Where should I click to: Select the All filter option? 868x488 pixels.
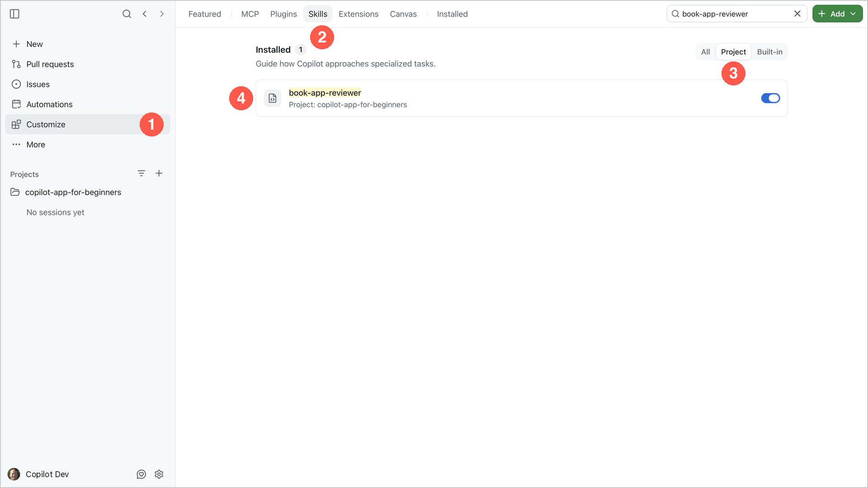[706, 52]
